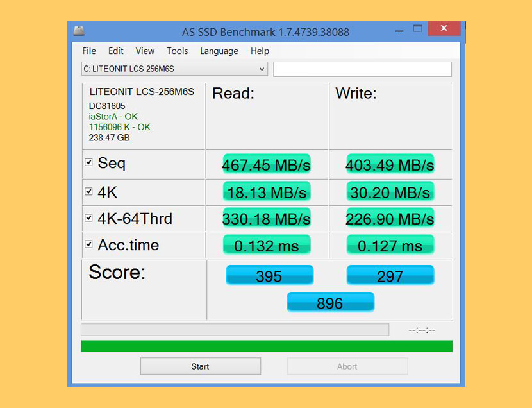Toggle the 4K test checkbox
Viewport: 532px width, 408px height.
point(89,191)
